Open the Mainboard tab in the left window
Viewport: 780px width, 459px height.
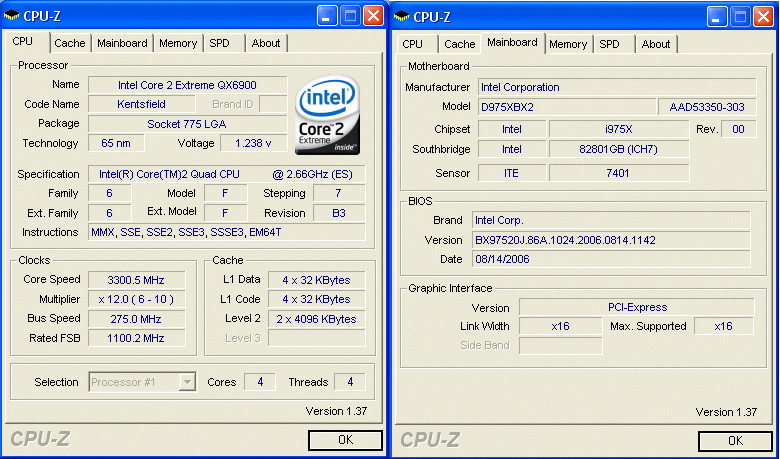click(x=122, y=43)
